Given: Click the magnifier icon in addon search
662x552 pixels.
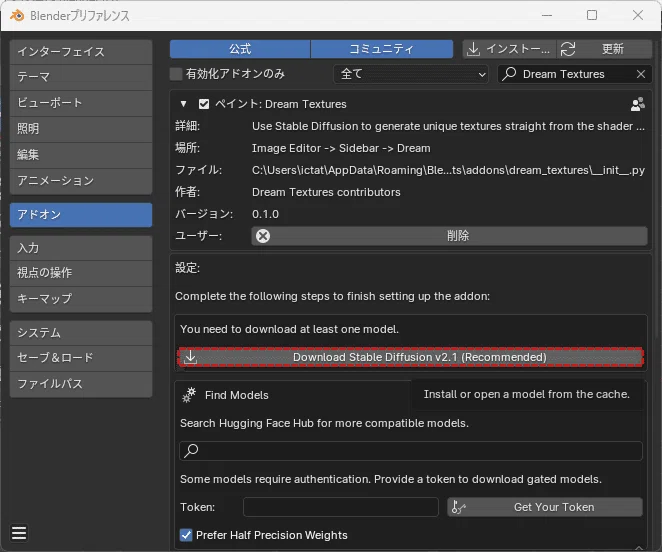Looking at the screenshot, I should point(509,74).
